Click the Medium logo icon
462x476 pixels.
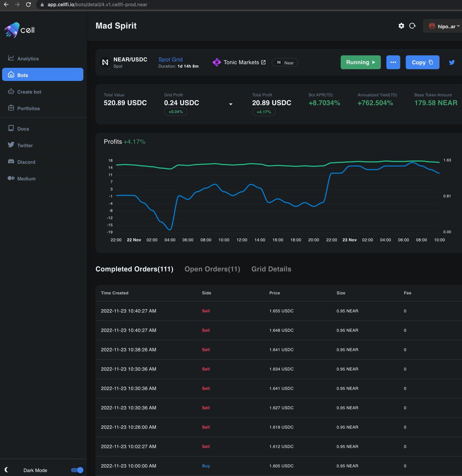(11, 178)
